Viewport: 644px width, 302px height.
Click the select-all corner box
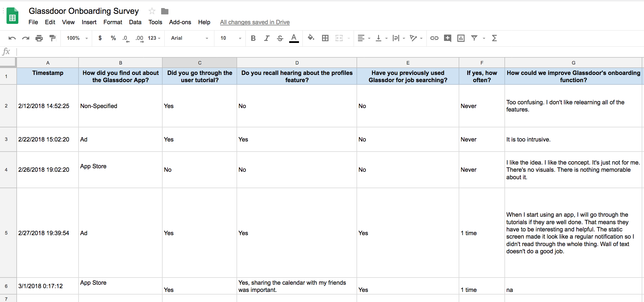8,63
